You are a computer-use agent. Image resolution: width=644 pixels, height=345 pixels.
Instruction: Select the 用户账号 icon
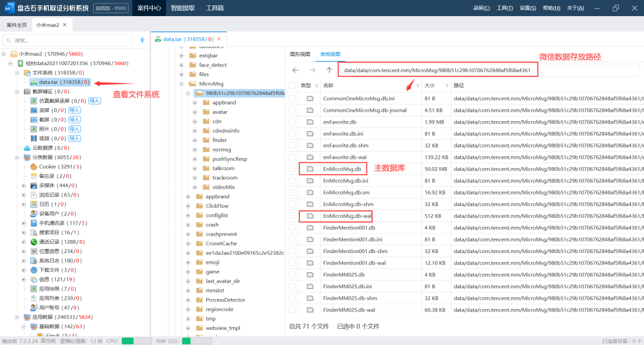coord(34,307)
